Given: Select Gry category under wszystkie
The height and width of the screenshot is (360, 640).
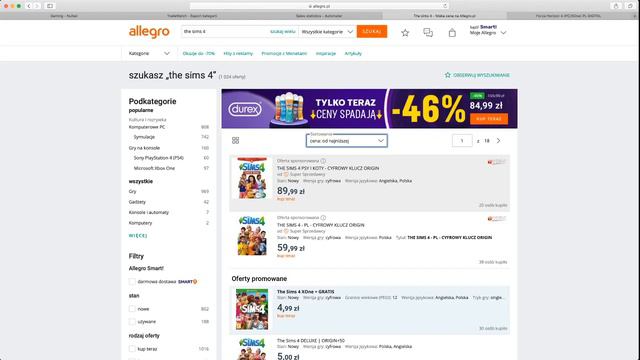Looking at the screenshot, I should [x=132, y=191].
